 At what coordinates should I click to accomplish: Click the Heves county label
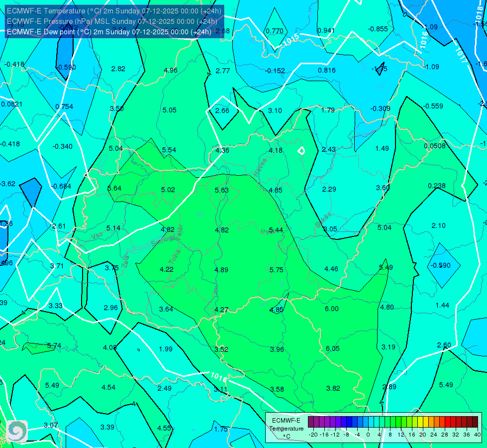coord(260,167)
